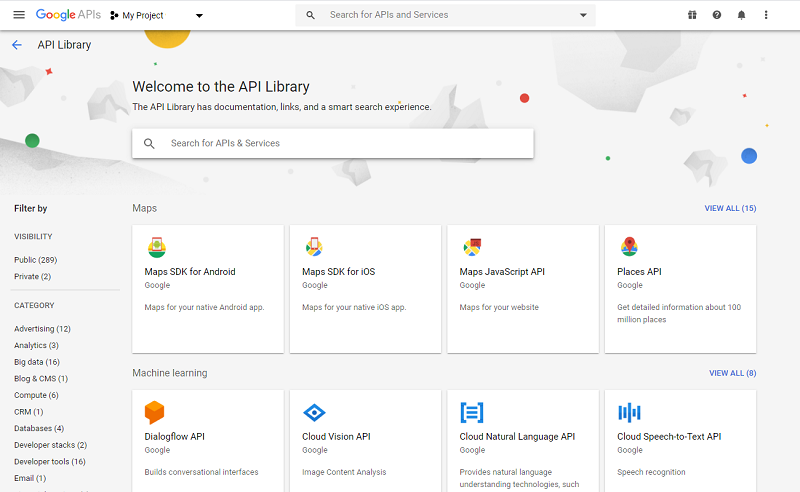Viewport: 800px width, 492px height.
Task: Click 'Builds conversational interfaces' description
Action: coord(202,472)
